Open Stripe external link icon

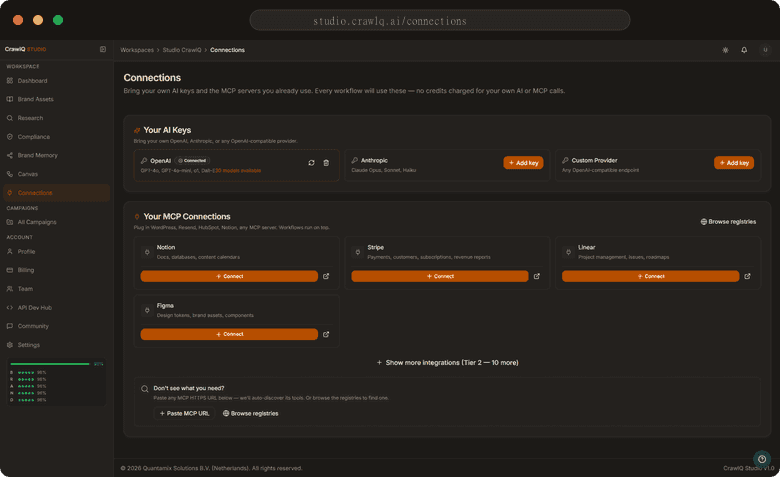click(537, 276)
